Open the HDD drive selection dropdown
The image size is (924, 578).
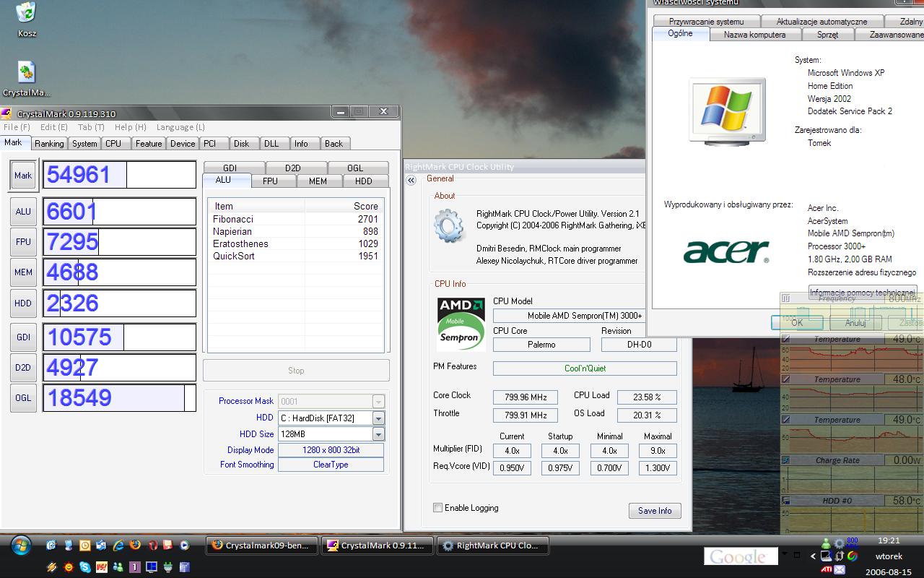[x=378, y=418]
